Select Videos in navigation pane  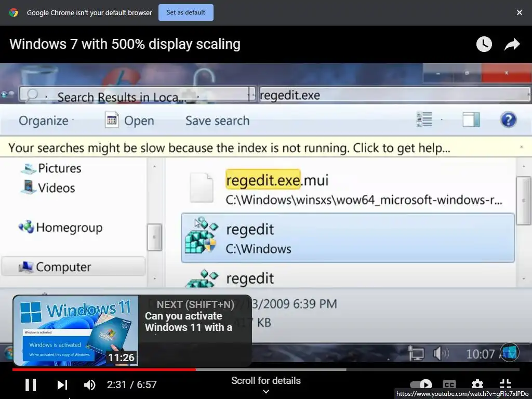tap(56, 188)
